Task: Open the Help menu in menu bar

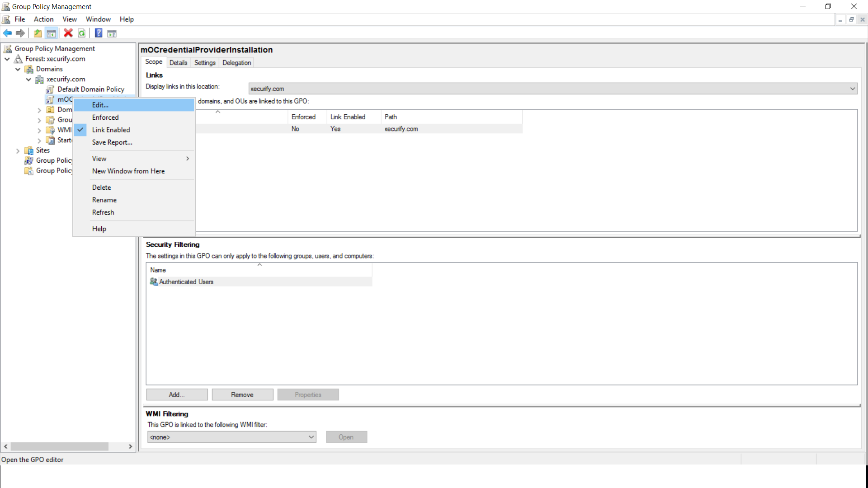Action: pyautogui.click(x=127, y=19)
